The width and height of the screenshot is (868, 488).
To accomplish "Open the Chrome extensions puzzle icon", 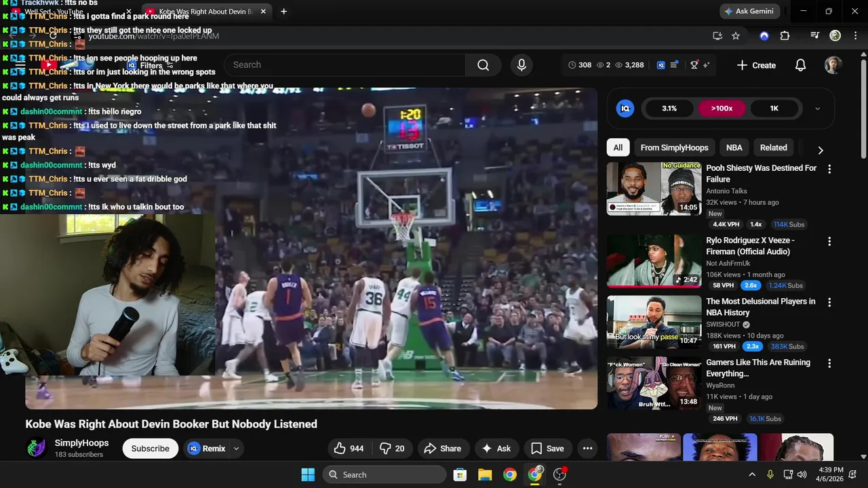I will click(785, 36).
